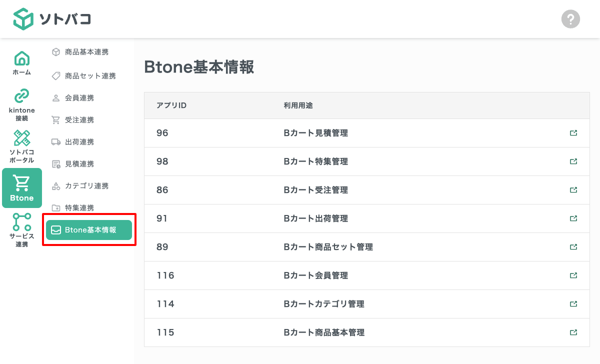Select the kintone接続 chain link icon

(x=22, y=96)
